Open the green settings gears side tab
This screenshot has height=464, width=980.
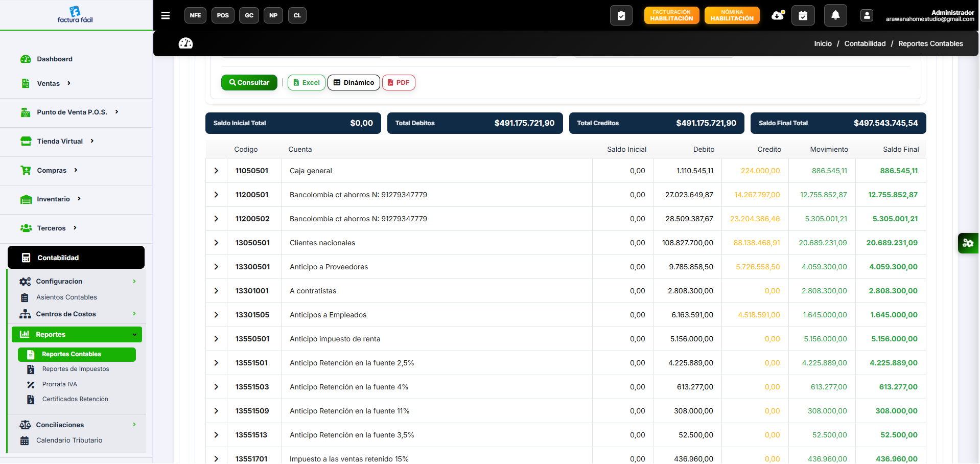[x=968, y=243]
